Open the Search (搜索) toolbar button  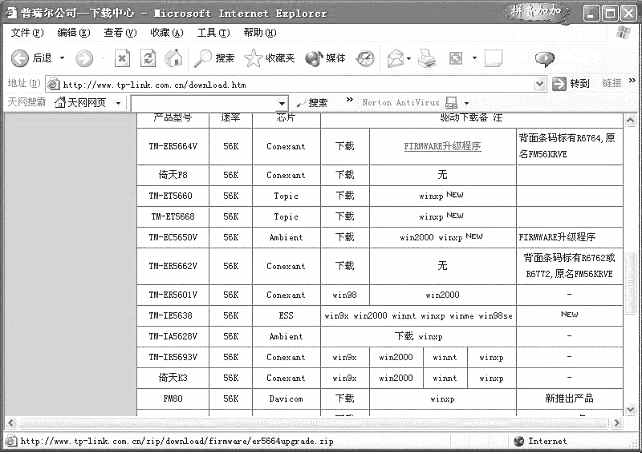tap(214, 59)
